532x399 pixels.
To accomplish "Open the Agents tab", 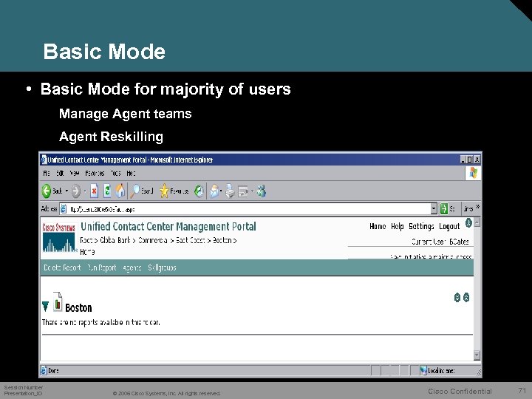I will 132,267.
